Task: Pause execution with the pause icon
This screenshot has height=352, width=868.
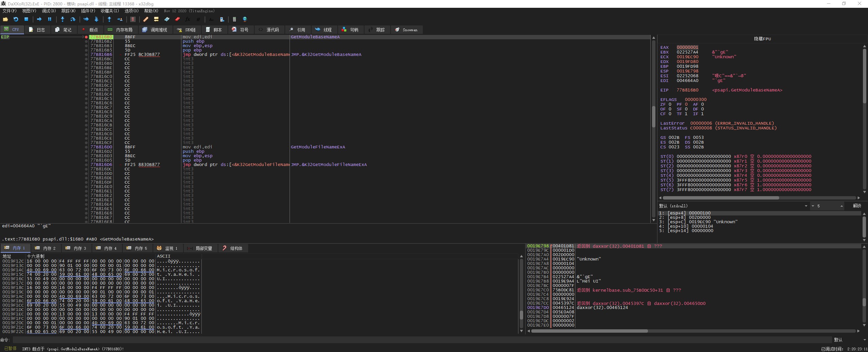Action: (x=50, y=19)
